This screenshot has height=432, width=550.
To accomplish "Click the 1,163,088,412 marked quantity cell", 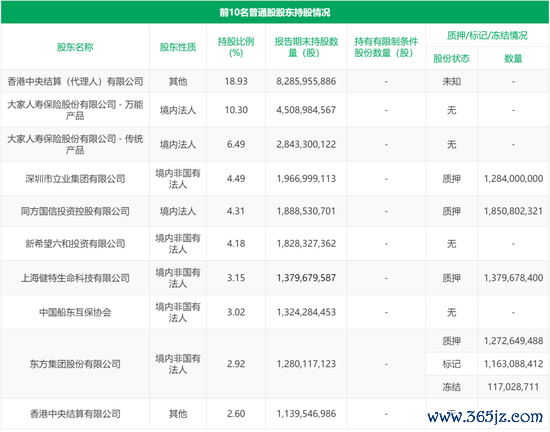I will click(513, 364).
